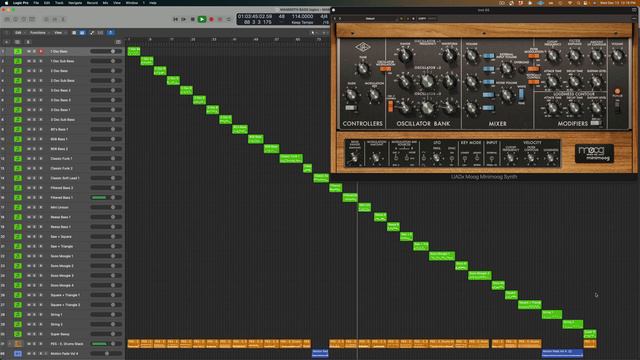Click the first green region on the 1 Osc Bass track
This screenshot has height=360, width=640.
[133, 51]
